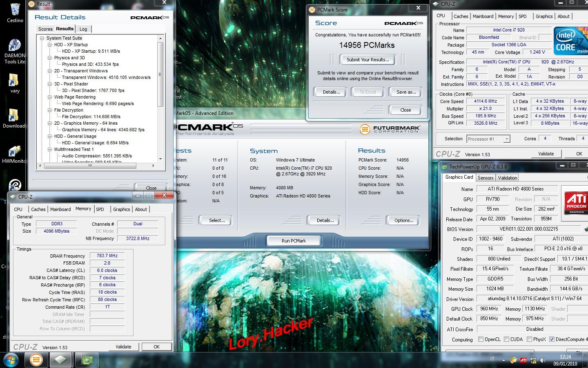The image size is (588, 368).
Task: Enable the CUDA checkbox in GPU-Z
Action: click(x=507, y=339)
